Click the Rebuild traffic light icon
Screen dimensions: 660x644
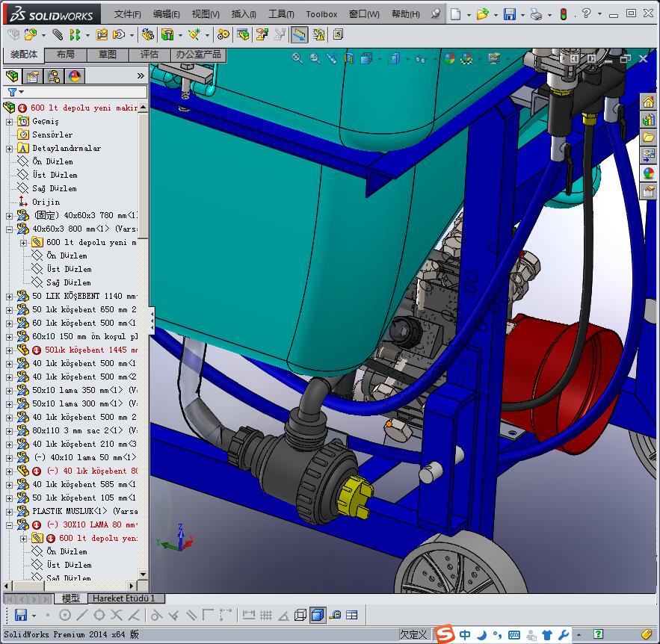click(563, 14)
